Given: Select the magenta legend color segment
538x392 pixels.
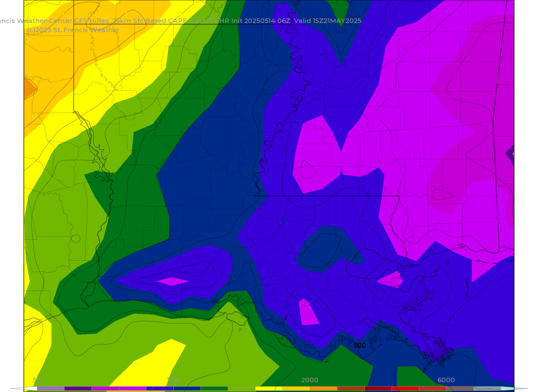Looking at the screenshot, I should (105, 389).
